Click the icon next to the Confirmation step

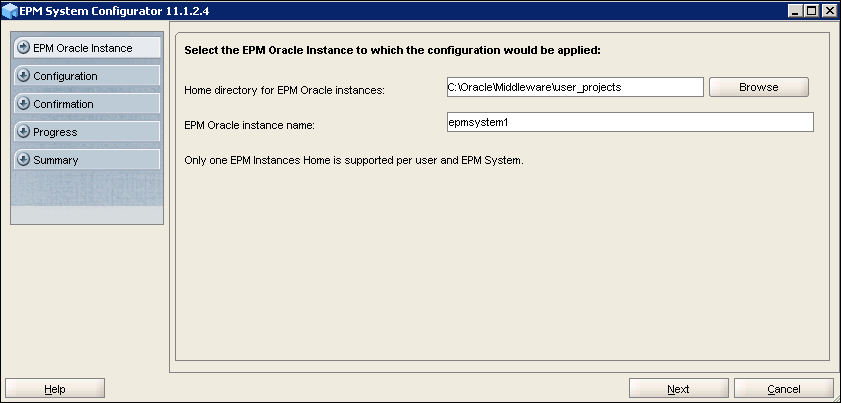(x=23, y=104)
